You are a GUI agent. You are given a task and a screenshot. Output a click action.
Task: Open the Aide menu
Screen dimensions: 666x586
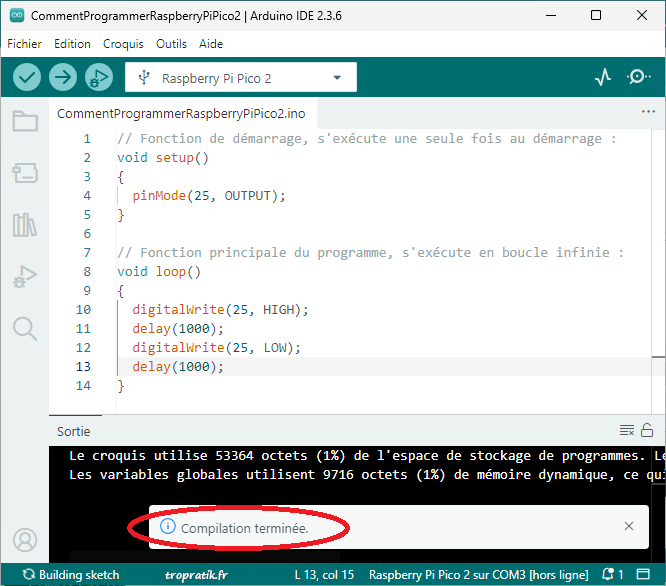click(211, 44)
